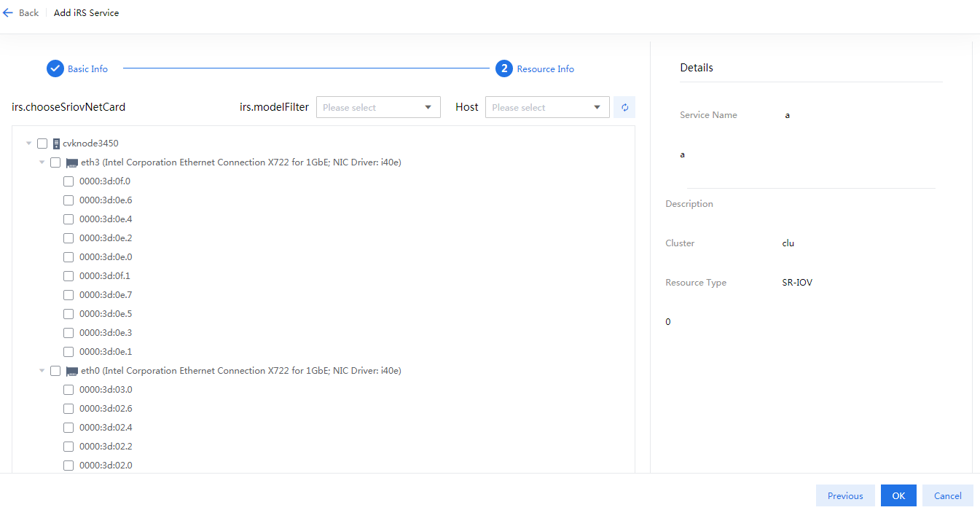Click the 0000:3d:0e.4 device label
This screenshot has height=510, width=980.
106,219
